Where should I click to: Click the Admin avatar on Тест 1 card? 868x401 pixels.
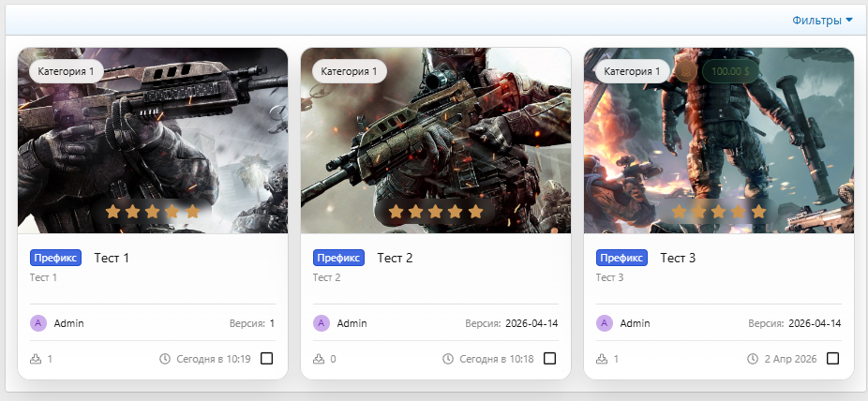point(38,323)
